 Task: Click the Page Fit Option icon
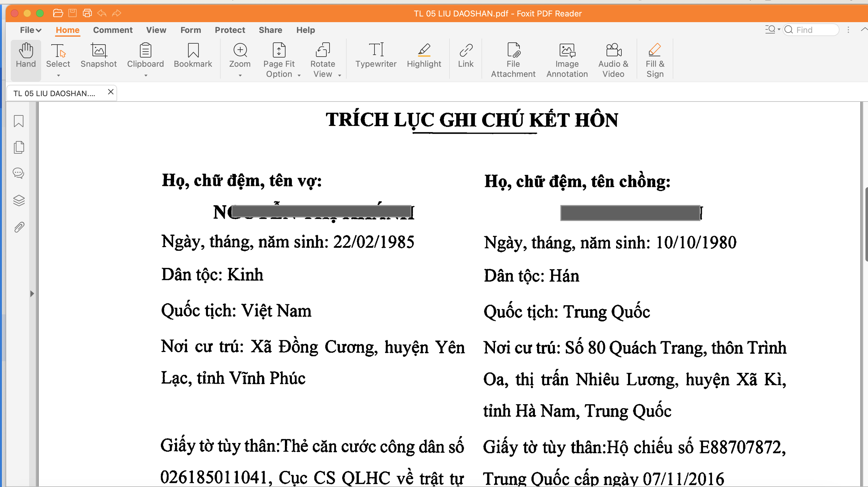[x=279, y=51]
